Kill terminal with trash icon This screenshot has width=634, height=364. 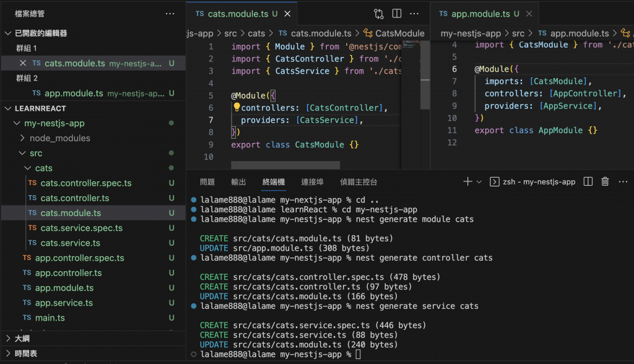click(605, 181)
